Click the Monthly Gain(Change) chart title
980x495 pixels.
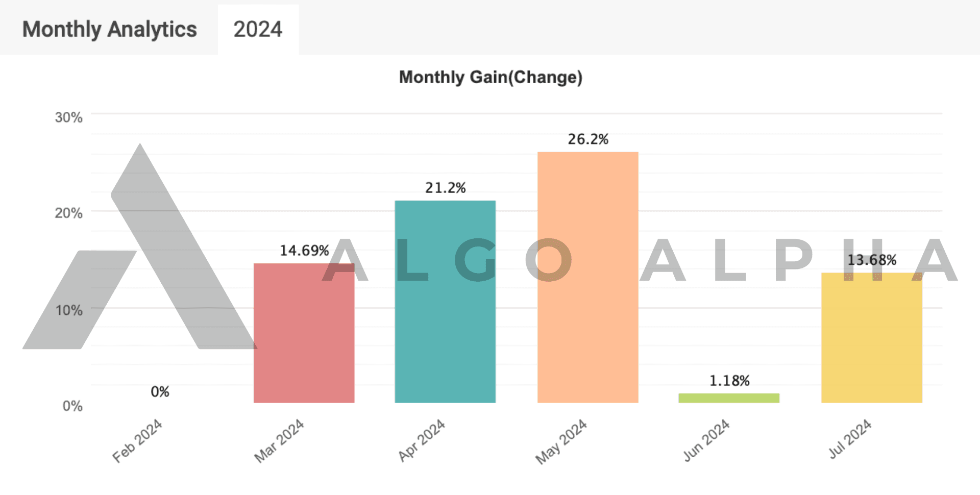click(x=491, y=78)
